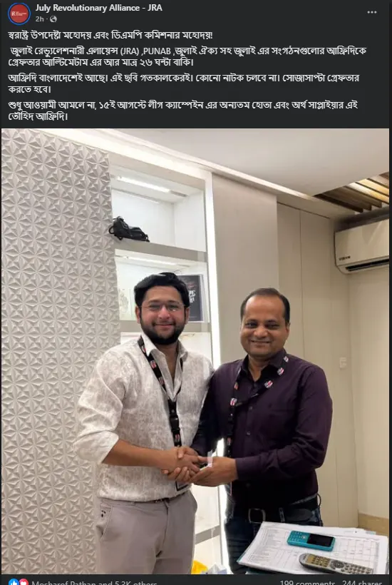Viewport: 392px width, 585px height.
Task: View who reacted: Mosharof Pathan and others
Action: click(x=94, y=582)
